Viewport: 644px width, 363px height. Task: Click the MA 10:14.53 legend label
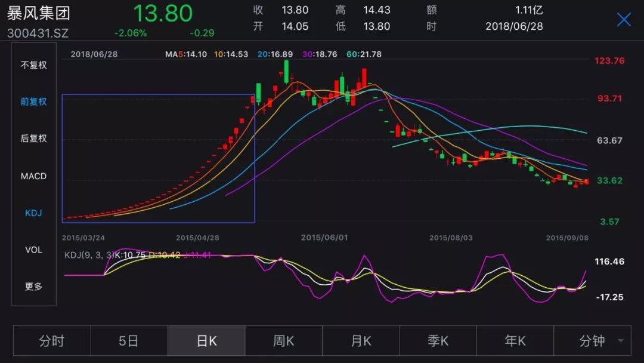(231, 54)
